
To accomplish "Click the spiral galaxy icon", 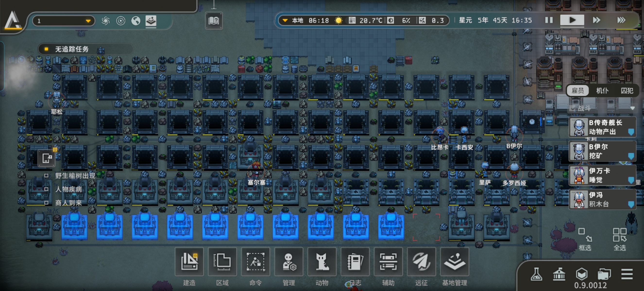I will 105,20.
